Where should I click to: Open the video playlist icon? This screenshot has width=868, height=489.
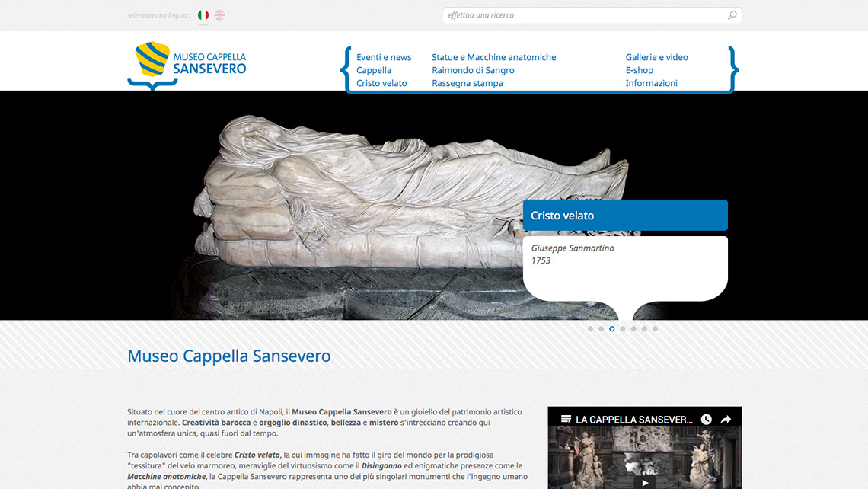point(566,419)
